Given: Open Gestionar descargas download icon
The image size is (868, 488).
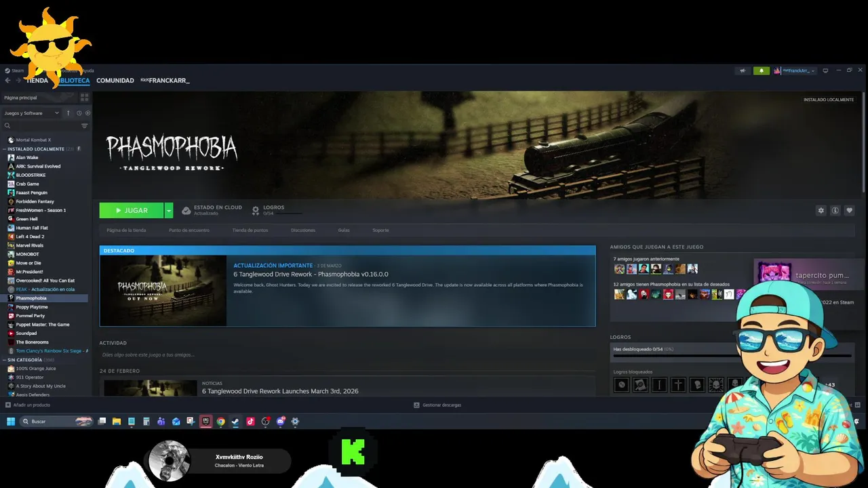Looking at the screenshot, I should (x=416, y=405).
